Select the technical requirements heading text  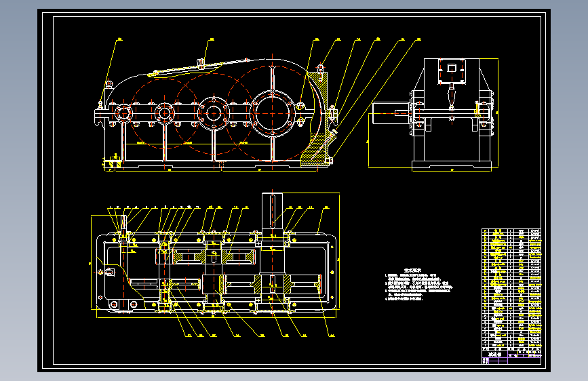point(412,270)
